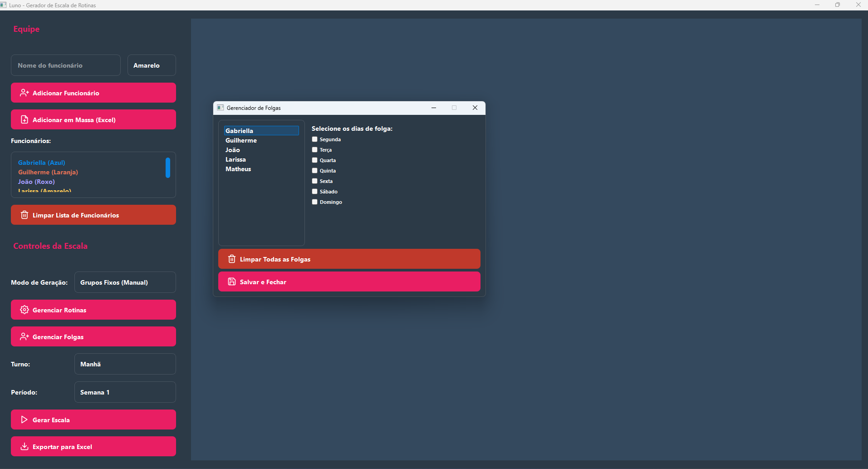Screen dimensions: 868x469
Task: Click the trash icon on Limpar Todas as Folgas
Action: (232, 259)
